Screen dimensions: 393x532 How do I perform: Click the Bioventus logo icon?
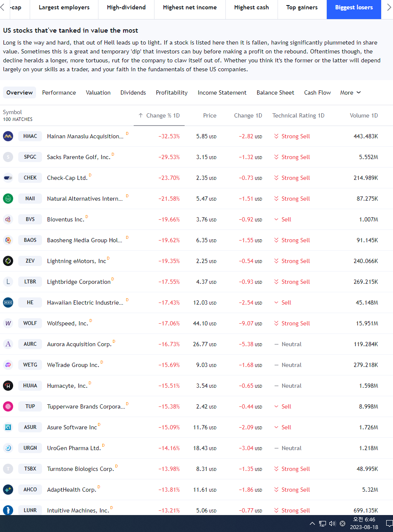click(8, 219)
